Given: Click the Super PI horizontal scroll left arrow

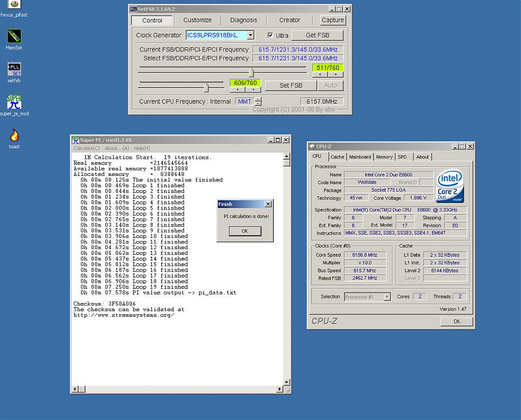Looking at the screenshot, I should click(75, 389).
